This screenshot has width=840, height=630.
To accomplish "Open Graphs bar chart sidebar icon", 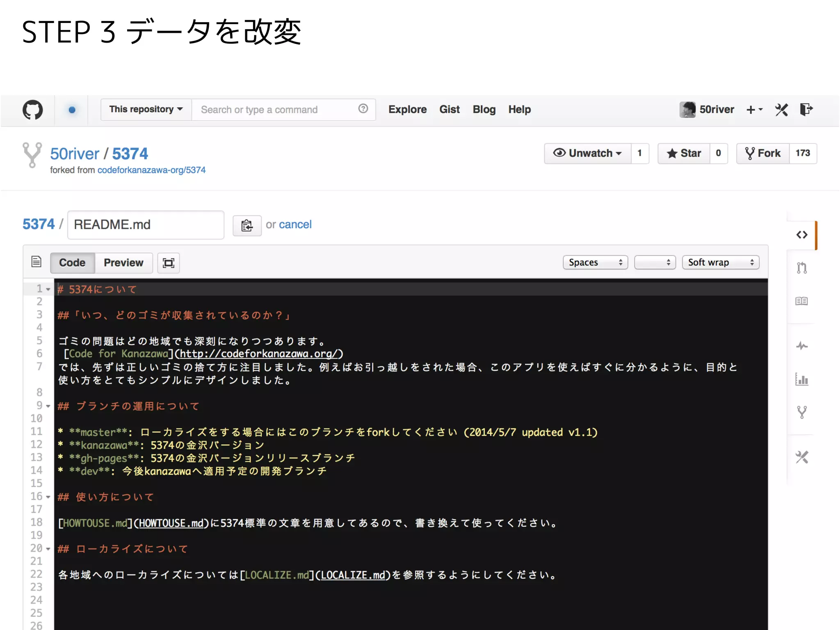I will pos(801,379).
